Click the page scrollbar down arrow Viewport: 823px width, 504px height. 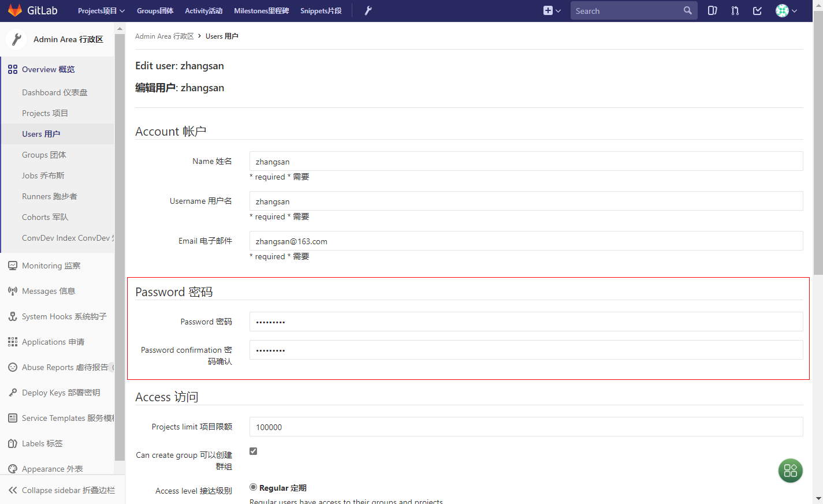(x=818, y=498)
